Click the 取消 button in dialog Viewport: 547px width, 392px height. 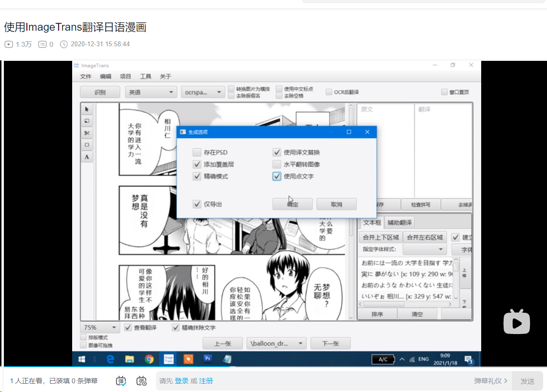336,204
